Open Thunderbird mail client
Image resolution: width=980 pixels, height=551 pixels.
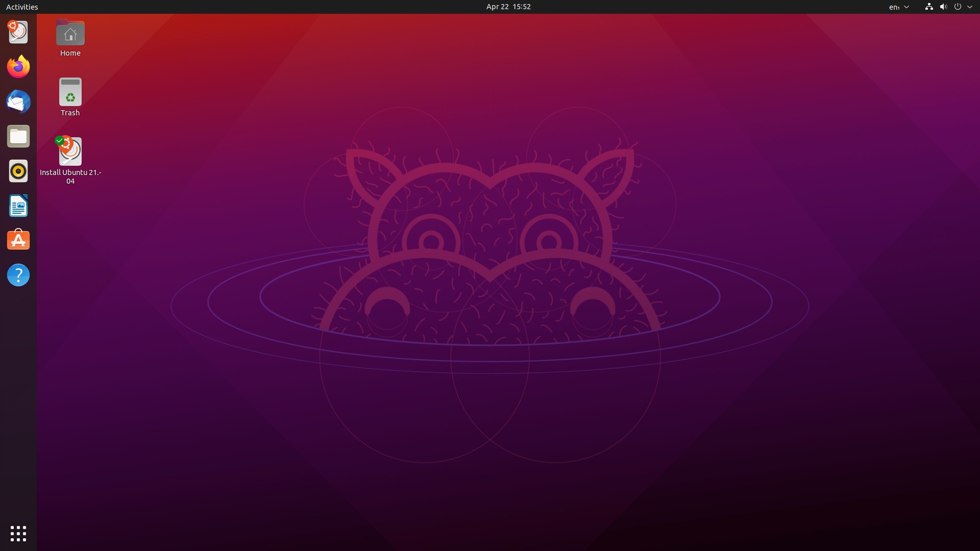18,102
